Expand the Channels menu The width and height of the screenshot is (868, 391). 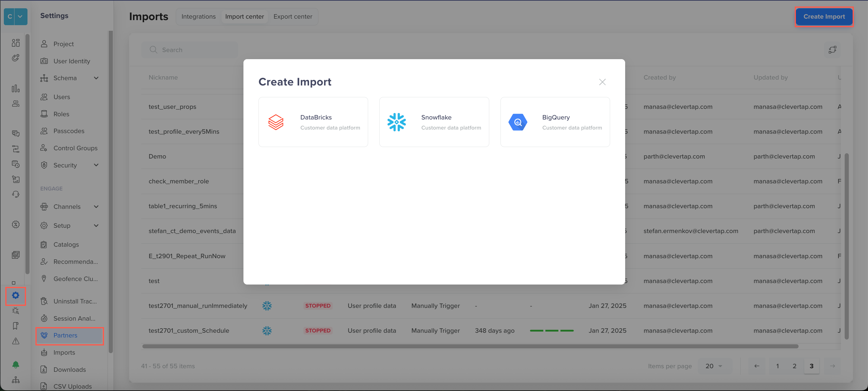(96, 206)
